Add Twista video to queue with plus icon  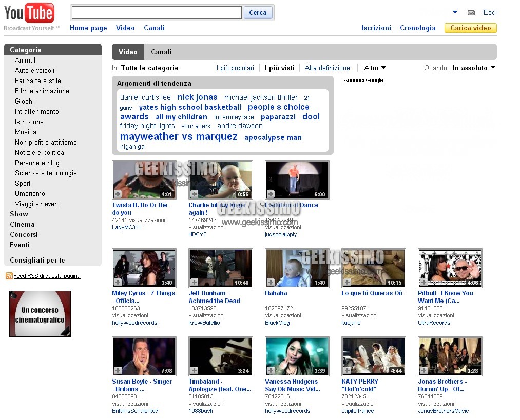(118, 194)
